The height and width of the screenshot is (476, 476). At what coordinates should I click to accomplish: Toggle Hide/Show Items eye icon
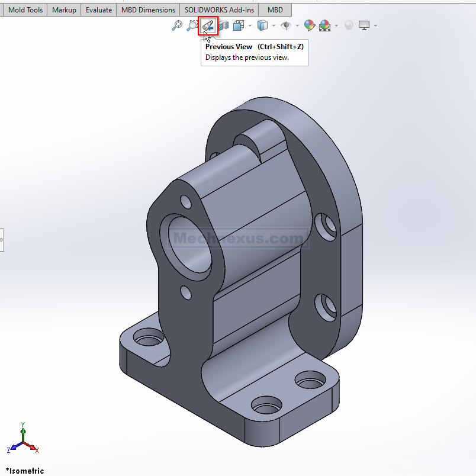tap(286, 25)
